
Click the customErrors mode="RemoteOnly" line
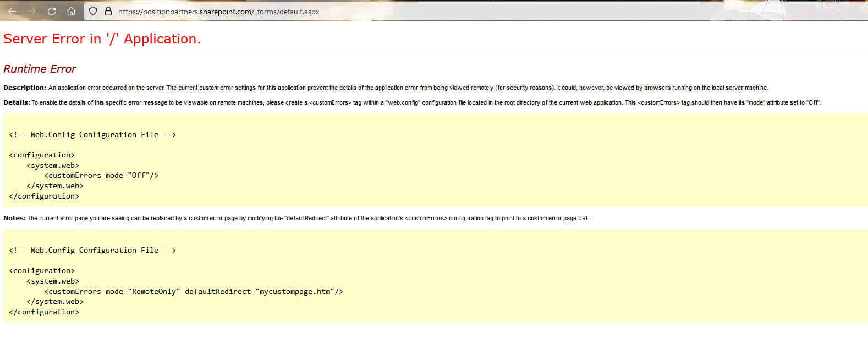coord(194,291)
